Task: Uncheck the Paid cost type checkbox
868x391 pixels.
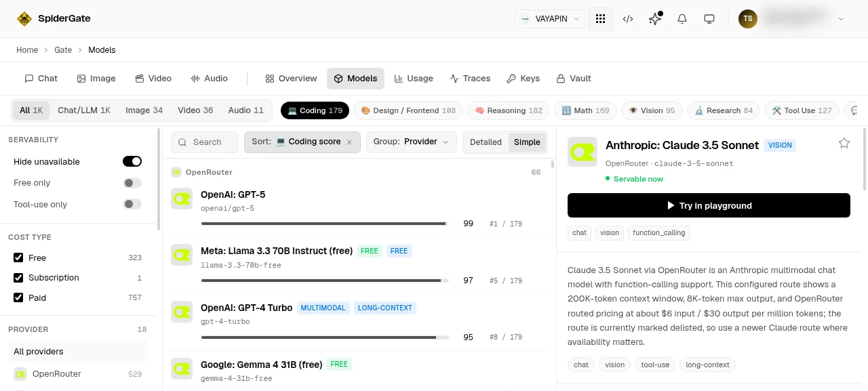Action: [18, 297]
